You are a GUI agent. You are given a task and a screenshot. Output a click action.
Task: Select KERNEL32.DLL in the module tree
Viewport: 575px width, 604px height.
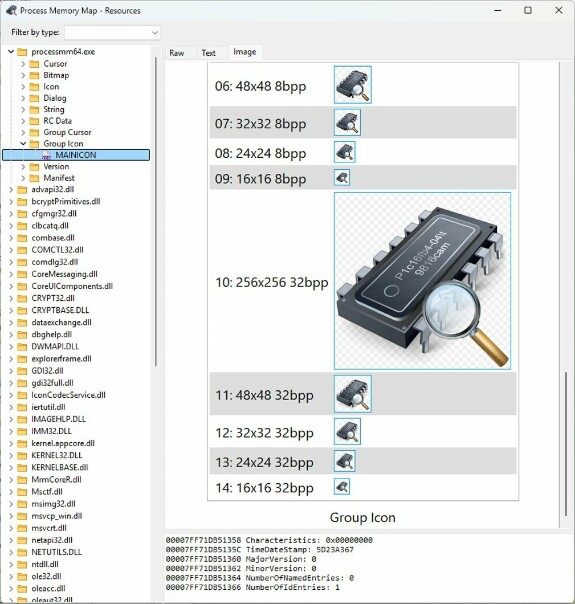(57, 455)
